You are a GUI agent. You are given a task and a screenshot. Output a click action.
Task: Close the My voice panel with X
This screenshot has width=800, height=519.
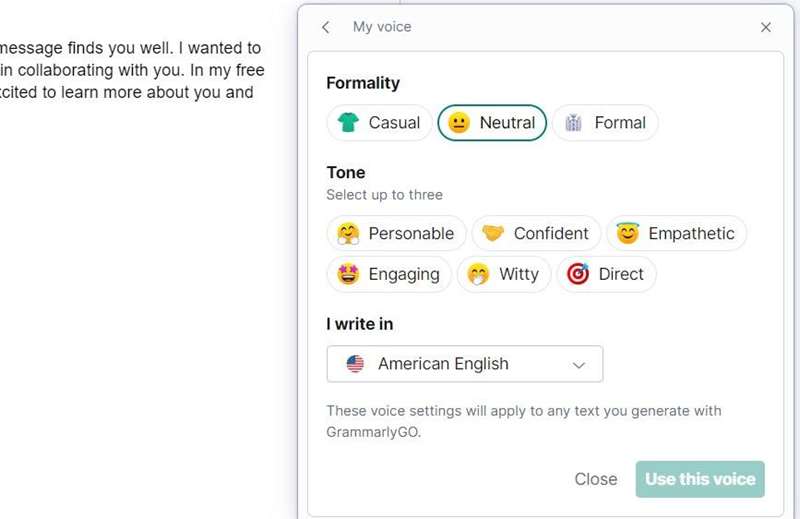pyautogui.click(x=766, y=27)
